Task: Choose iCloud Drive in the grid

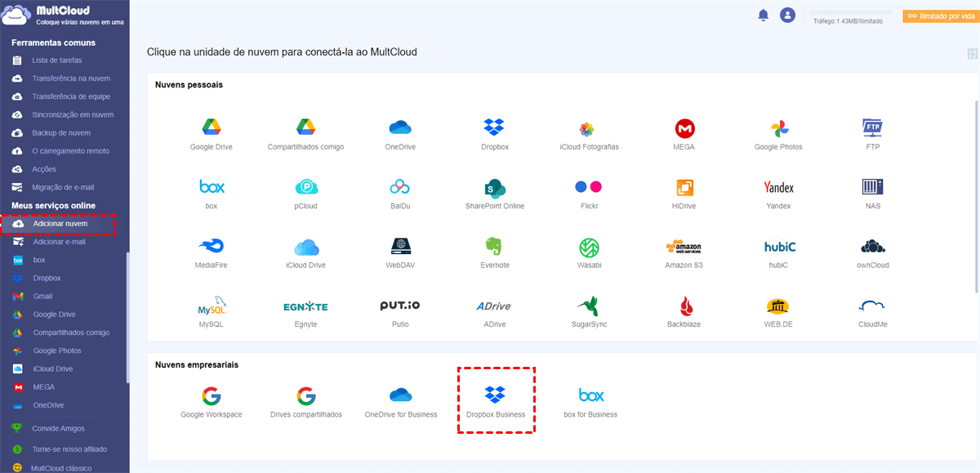Action: coord(306,247)
